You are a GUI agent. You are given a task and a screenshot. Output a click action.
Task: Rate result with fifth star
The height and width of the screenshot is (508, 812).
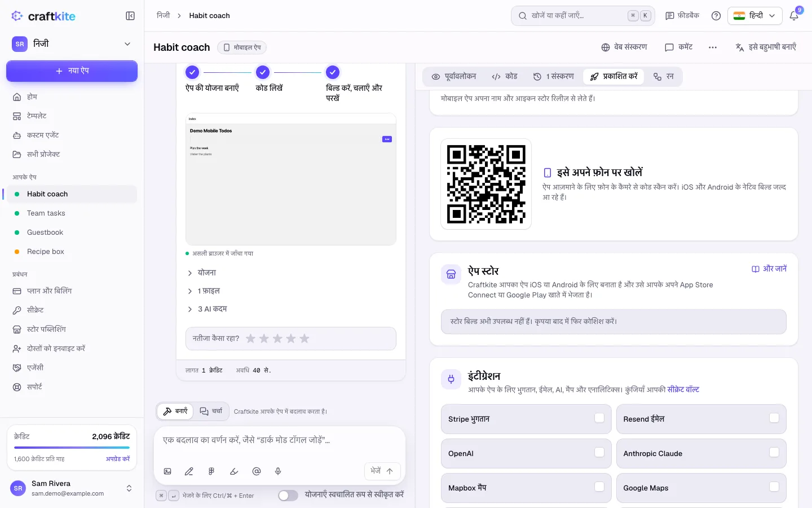(x=304, y=339)
